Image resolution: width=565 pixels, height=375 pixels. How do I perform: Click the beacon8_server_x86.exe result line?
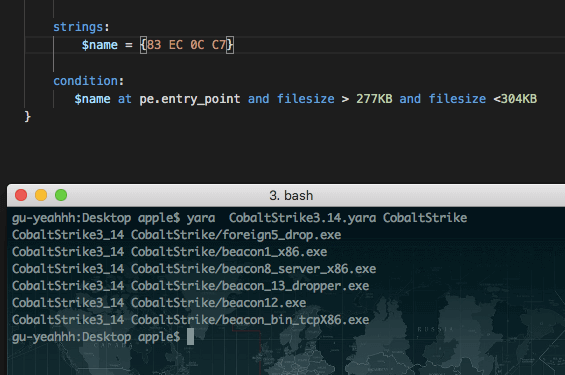(x=194, y=269)
